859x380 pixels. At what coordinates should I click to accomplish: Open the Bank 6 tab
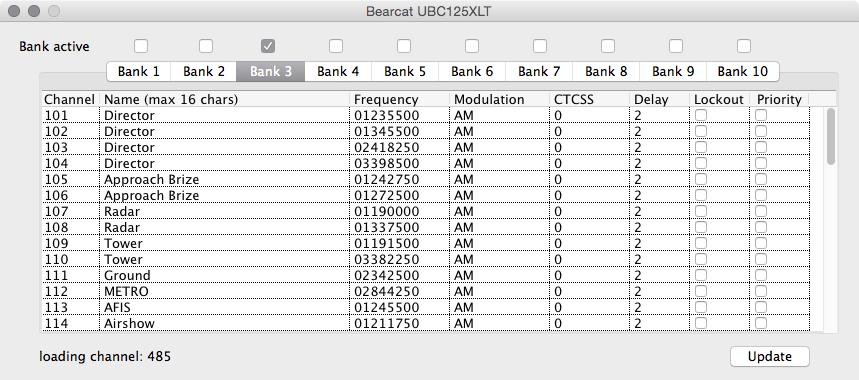pyautogui.click(x=472, y=71)
